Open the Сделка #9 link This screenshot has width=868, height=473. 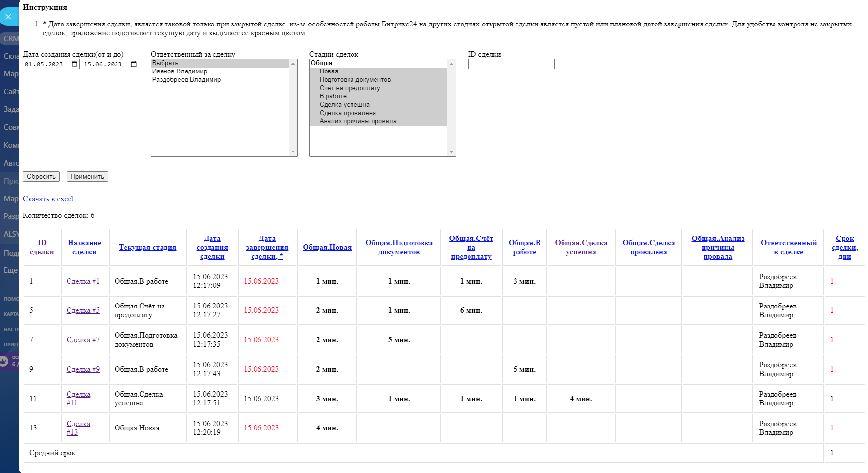pos(83,369)
